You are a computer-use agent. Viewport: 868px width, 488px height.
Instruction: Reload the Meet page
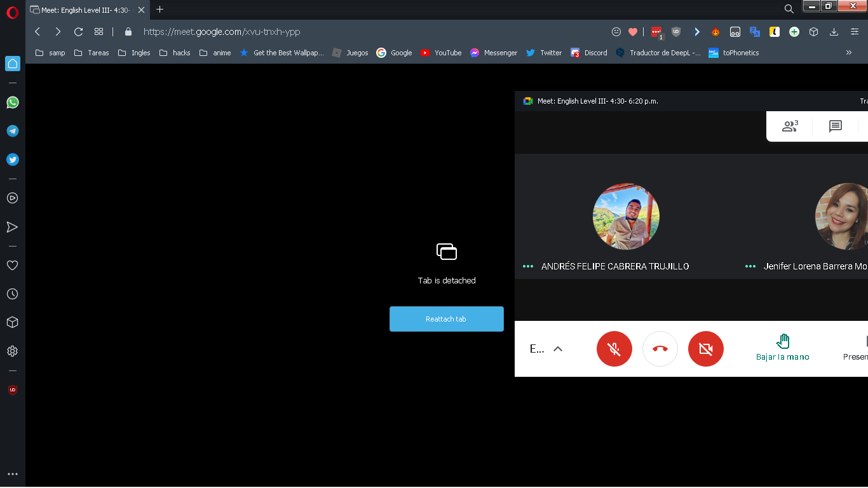coord(79,32)
